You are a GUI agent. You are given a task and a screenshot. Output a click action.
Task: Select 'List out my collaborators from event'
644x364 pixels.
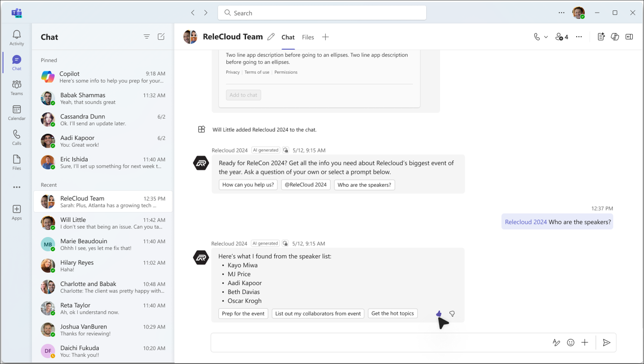point(318,313)
